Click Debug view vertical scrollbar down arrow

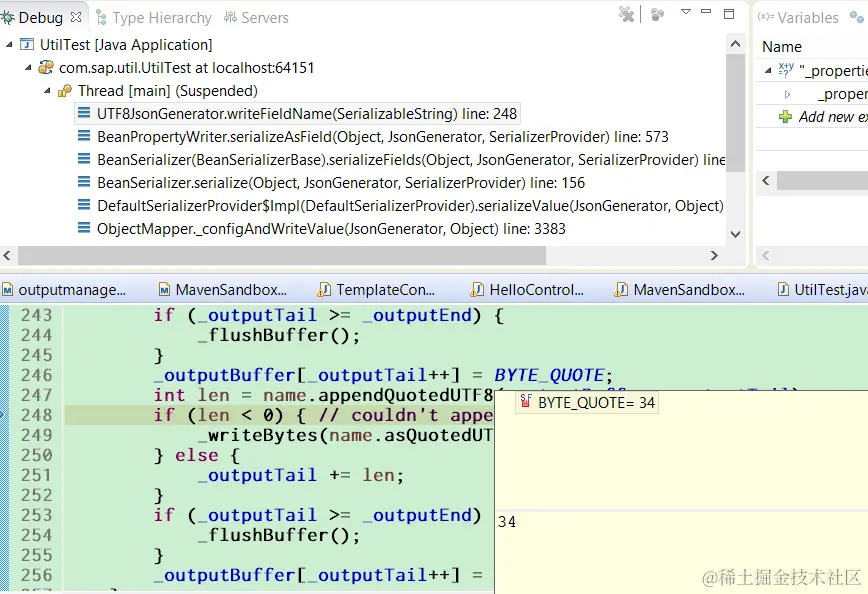point(736,234)
